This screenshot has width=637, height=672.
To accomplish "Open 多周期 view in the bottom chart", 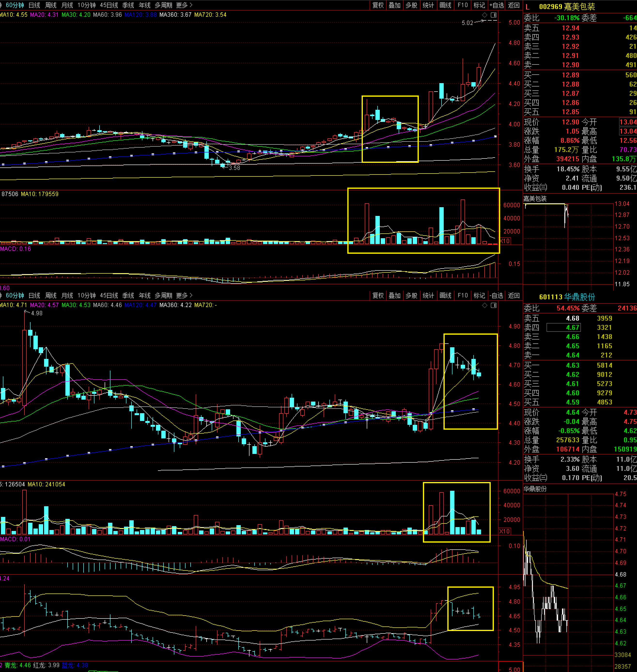I will pyautogui.click(x=163, y=295).
